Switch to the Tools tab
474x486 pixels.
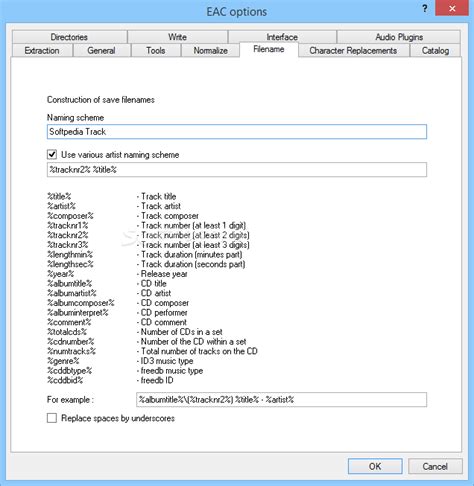pyautogui.click(x=156, y=51)
